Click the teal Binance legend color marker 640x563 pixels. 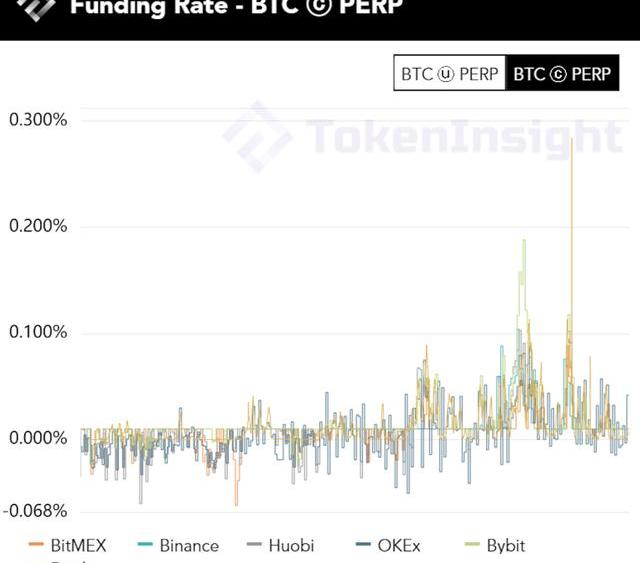click(x=144, y=545)
